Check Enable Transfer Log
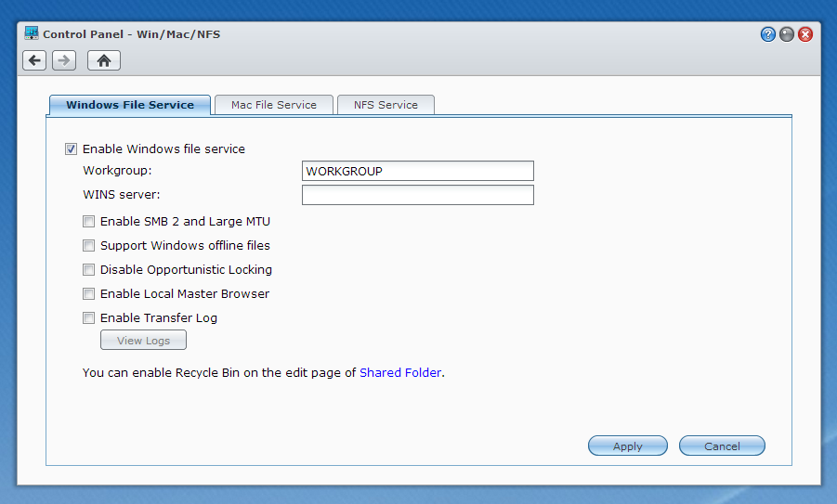The width and height of the screenshot is (837, 504). 88,317
